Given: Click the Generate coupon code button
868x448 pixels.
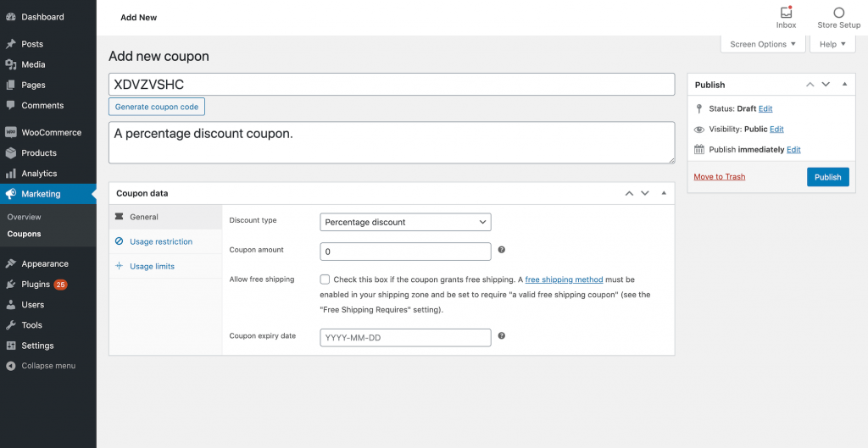Looking at the screenshot, I should [x=157, y=107].
